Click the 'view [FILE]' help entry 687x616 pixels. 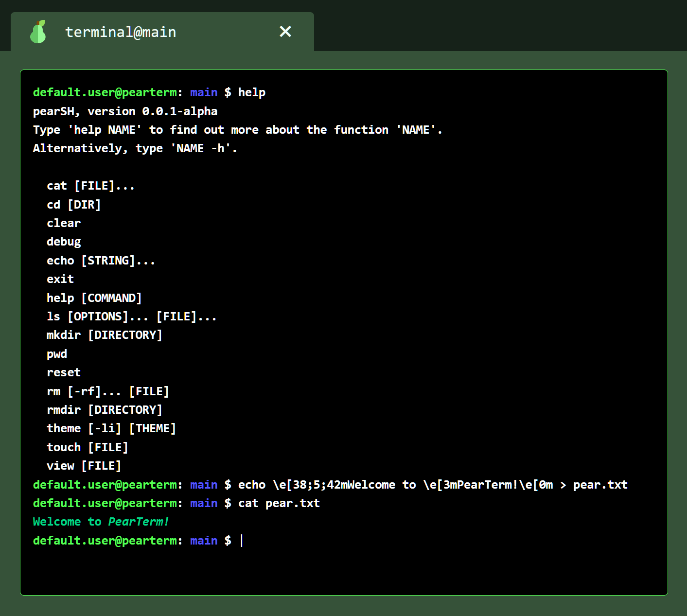[84, 466]
